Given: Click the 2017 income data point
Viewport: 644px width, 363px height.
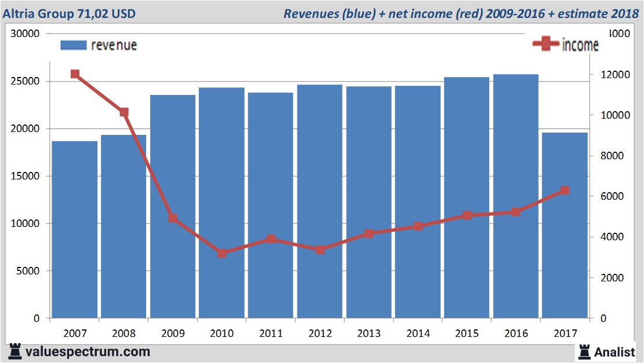Looking at the screenshot, I should [565, 190].
